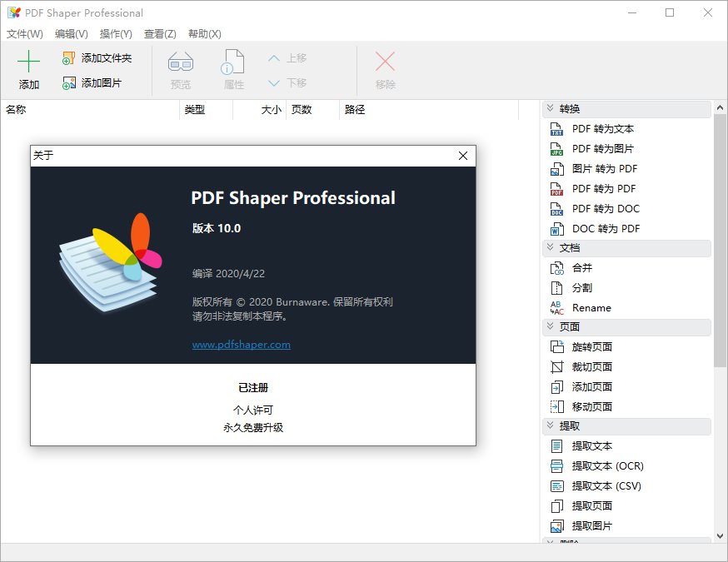Select the PDF 转为文本 TXT icon
Image resolution: width=728 pixels, height=562 pixels.
click(556, 129)
